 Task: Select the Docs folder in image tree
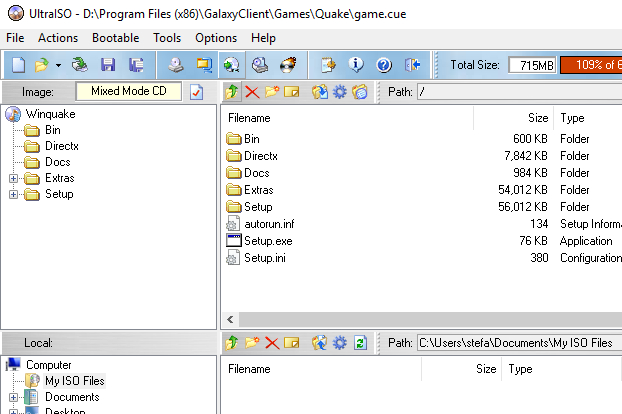pyautogui.click(x=58, y=162)
